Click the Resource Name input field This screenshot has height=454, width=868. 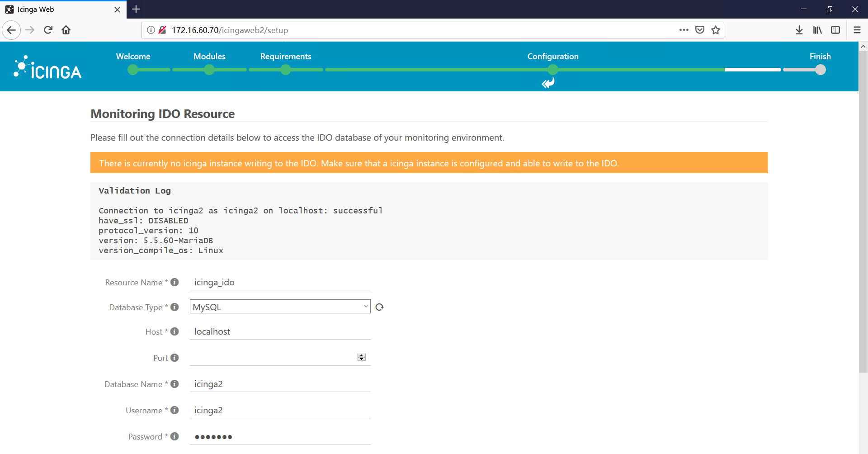point(280,282)
